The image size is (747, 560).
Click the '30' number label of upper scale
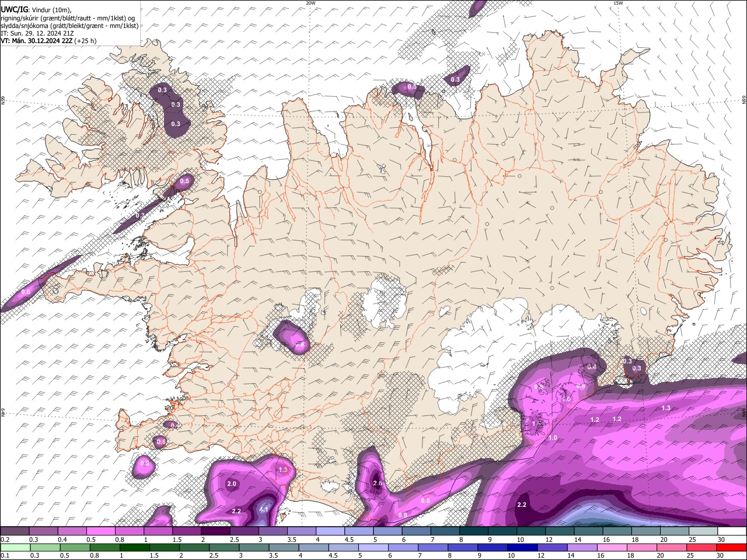click(x=721, y=540)
